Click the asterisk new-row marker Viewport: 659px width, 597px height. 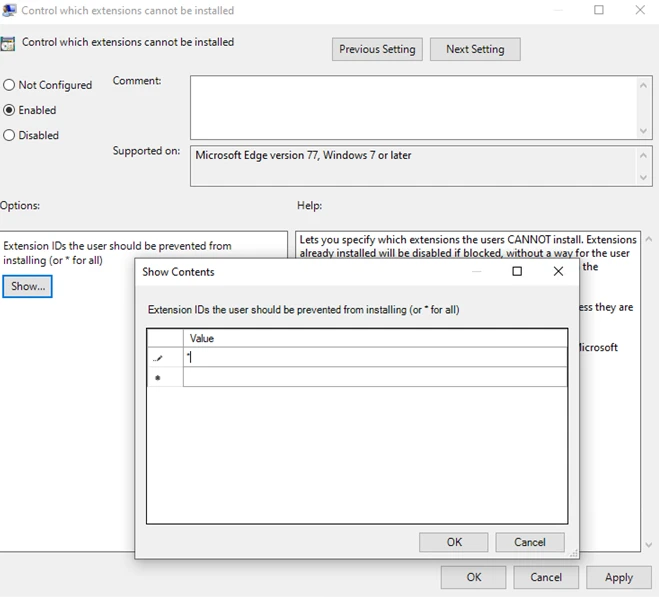(158, 378)
